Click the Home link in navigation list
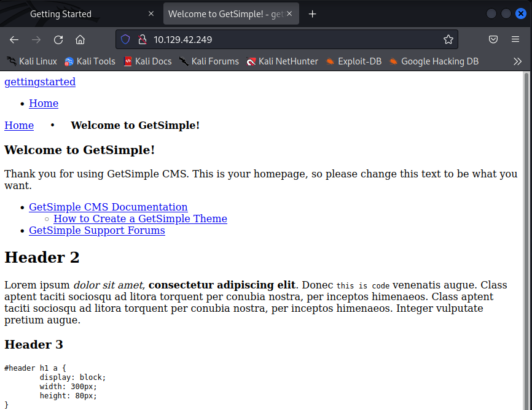This screenshot has width=532, height=410. (44, 103)
